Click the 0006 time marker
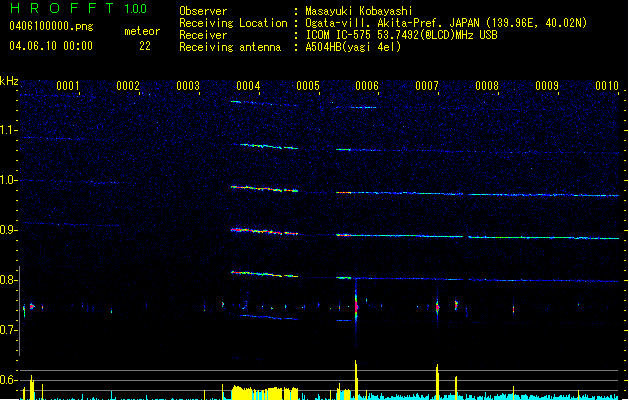The height and width of the screenshot is (400, 629). [367, 85]
